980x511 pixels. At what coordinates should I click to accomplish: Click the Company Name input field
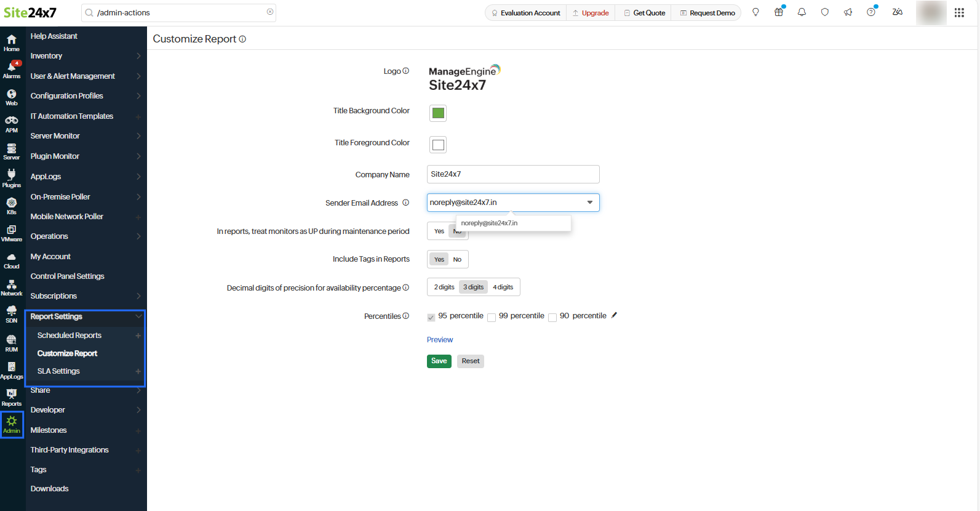coord(513,174)
